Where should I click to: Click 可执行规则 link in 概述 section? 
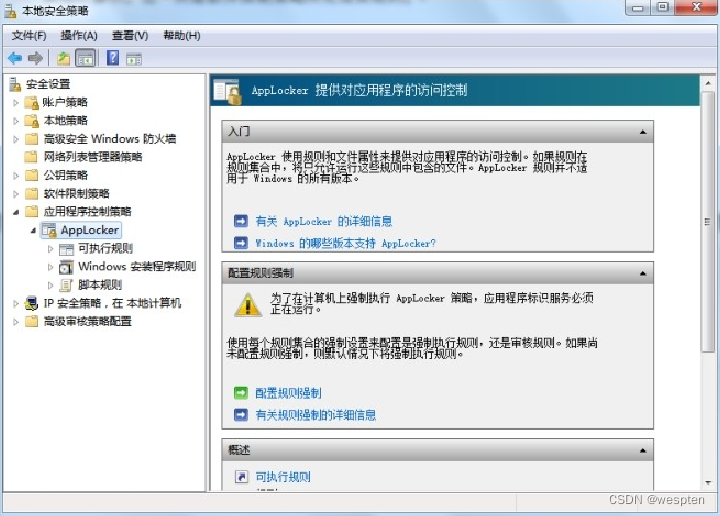coord(283,477)
